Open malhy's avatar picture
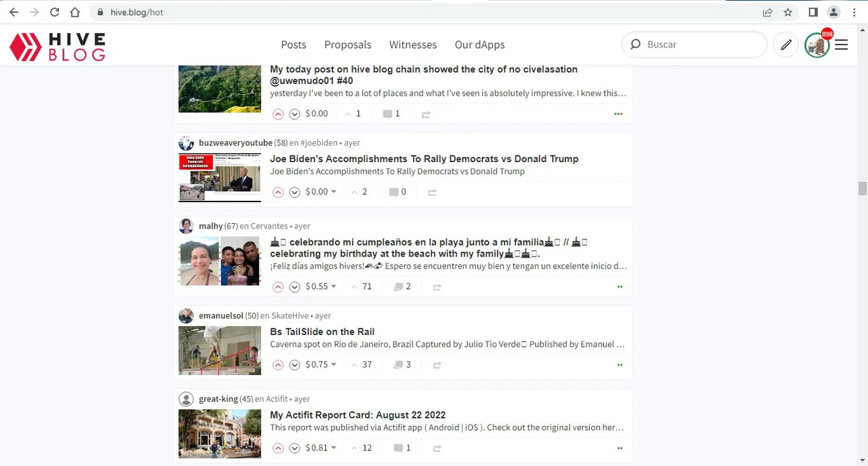The height and width of the screenshot is (466, 868). point(186,227)
